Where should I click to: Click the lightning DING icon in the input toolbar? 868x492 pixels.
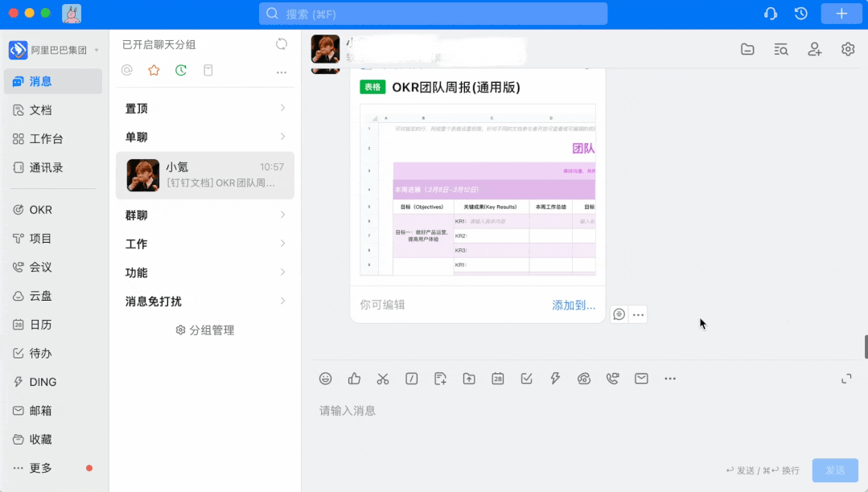tap(555, 379)
